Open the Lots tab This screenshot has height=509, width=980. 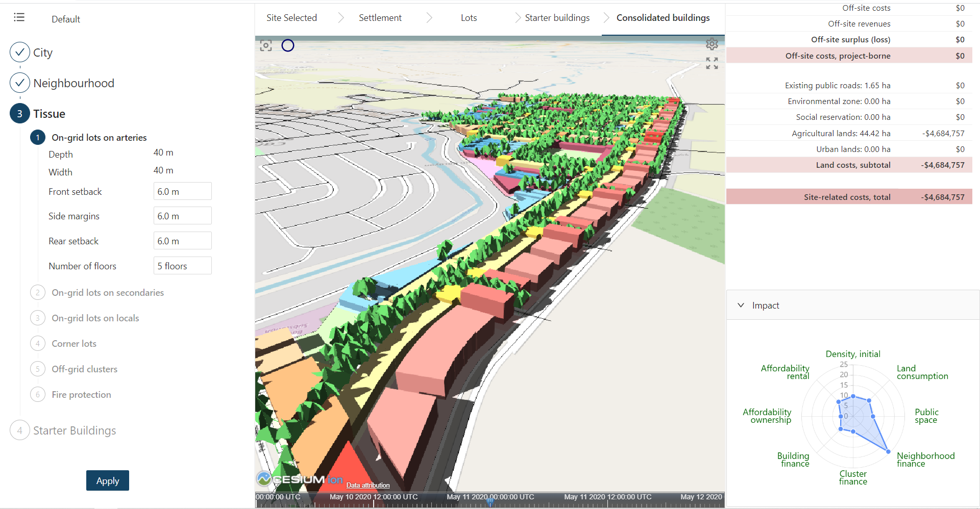(x=469, y=18)
